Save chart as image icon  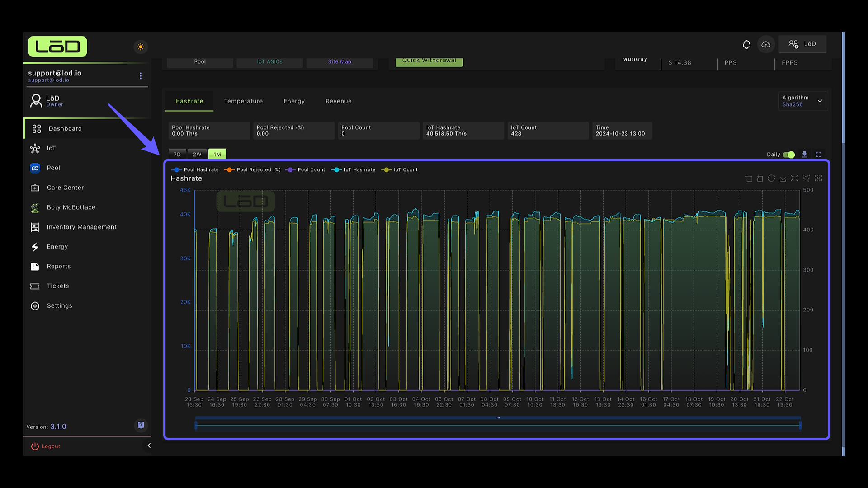pyautogui.click(x=783, y=178)
